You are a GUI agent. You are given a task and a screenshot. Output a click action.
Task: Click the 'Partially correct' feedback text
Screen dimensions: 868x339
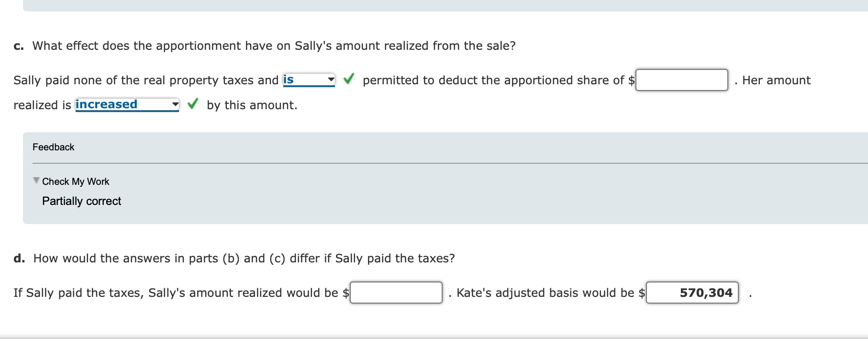point(82,201)
